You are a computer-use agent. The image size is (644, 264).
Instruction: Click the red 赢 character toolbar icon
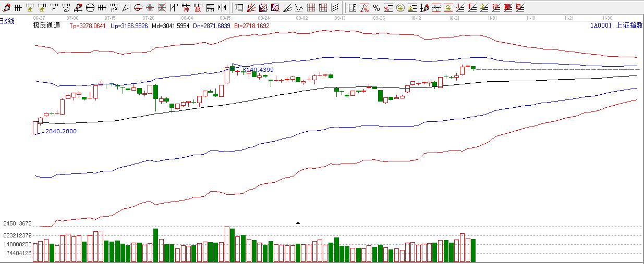(198, 8)
